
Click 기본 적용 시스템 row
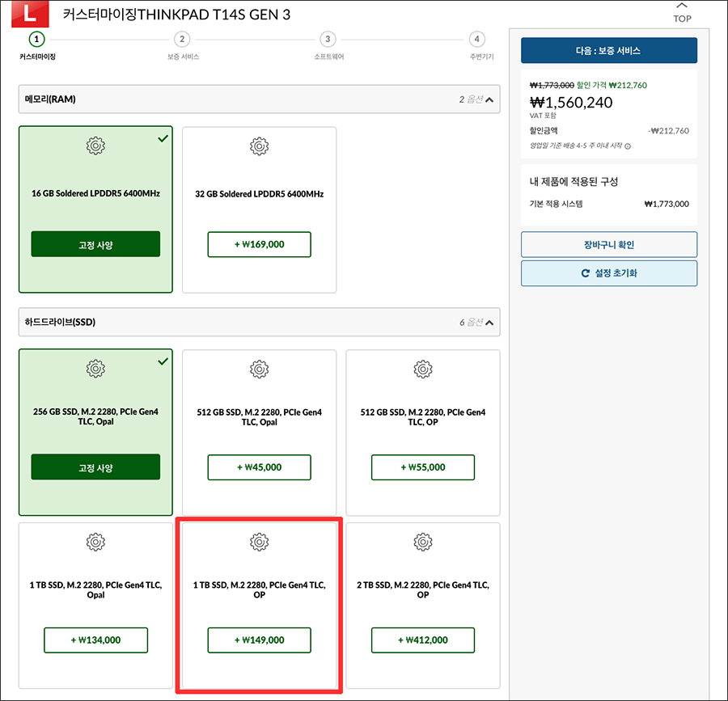(x=608, y=204)
